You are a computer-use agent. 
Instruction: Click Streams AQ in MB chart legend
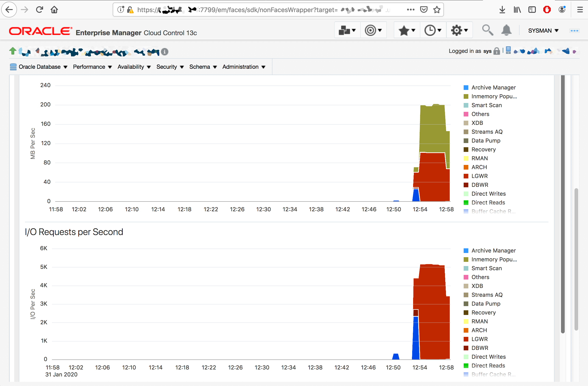click(483, 132)
